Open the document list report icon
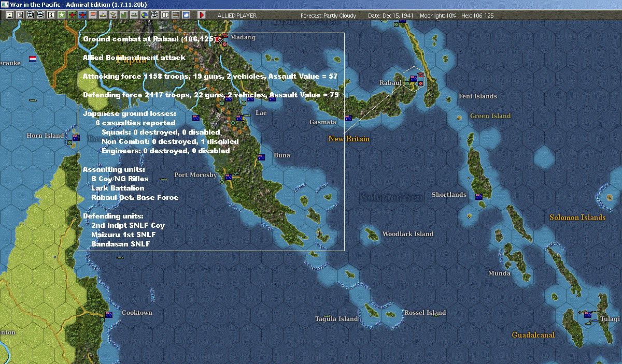Screen dimensions: 622x364 tap(20, 15)
